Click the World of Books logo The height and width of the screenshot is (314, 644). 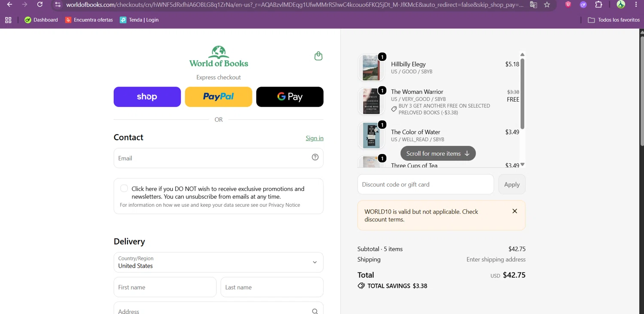point(219,57)
